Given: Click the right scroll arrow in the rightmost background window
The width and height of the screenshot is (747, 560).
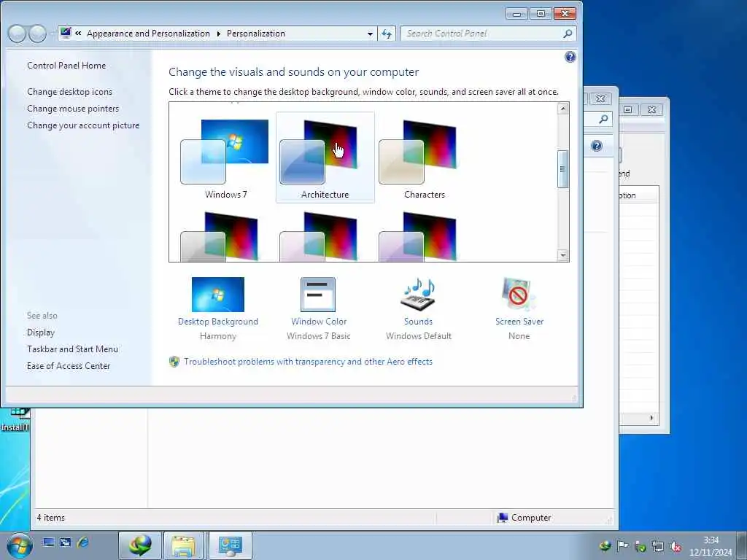Looking at the screenshot, I should coord(651,418).
